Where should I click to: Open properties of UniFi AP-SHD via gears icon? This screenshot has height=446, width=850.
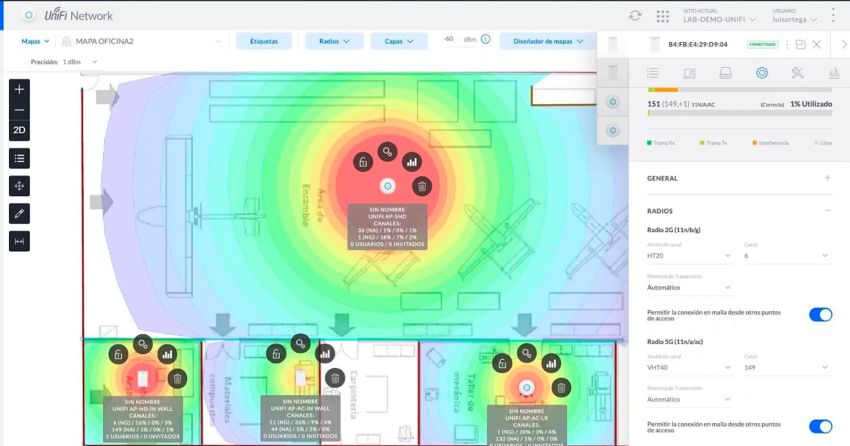387,152
